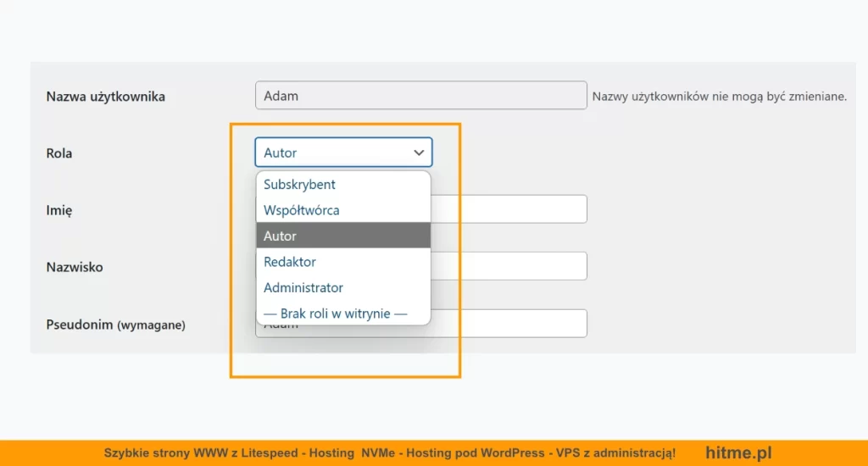Click the 'Nazwisko' field label
This screenshot has height=466, width=868.
click(x=75, y=267)
